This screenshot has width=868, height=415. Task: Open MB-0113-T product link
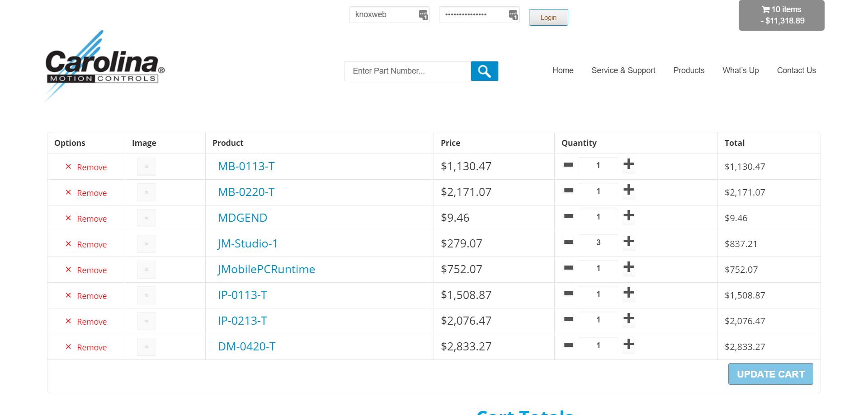coord(246,166)
